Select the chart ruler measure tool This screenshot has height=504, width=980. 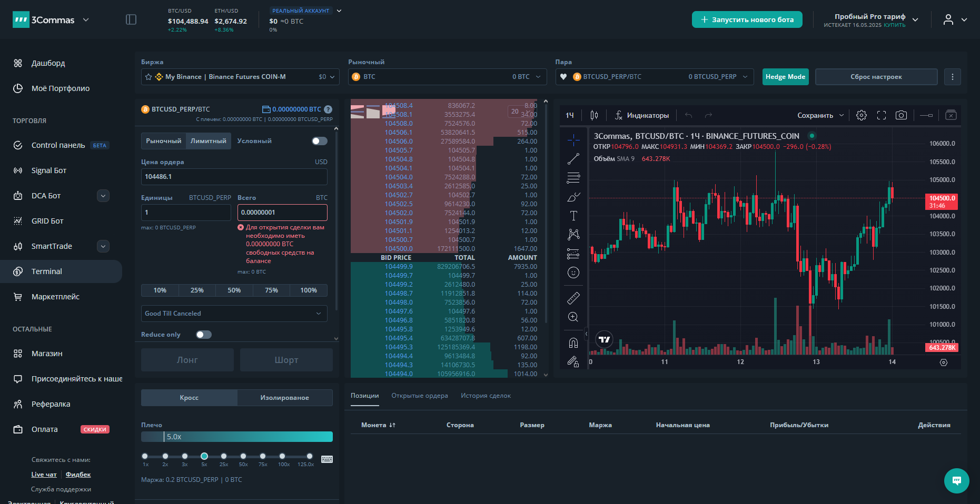573,298
